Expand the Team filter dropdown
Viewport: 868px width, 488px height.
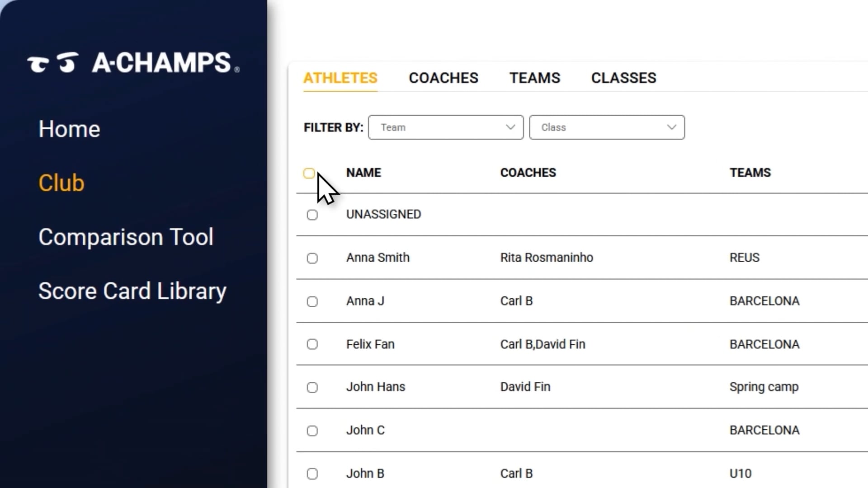446,127
